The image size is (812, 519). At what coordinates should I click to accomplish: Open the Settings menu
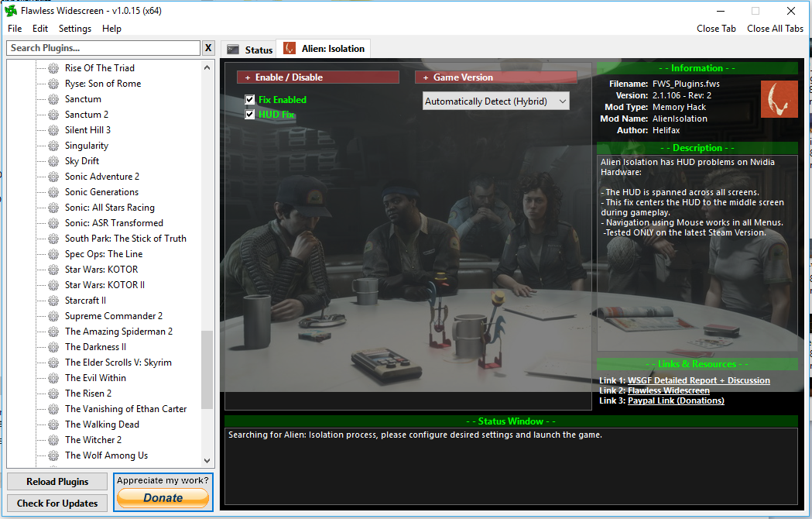[x=74, y=29]
